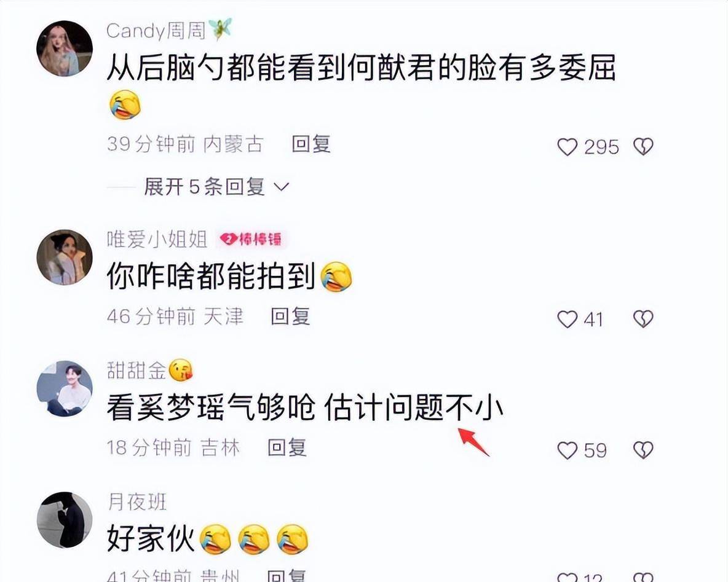Dislike 月夜班's comment via broken heart
The width and height of the screenshot is (728, 582).
pos(643,578)
